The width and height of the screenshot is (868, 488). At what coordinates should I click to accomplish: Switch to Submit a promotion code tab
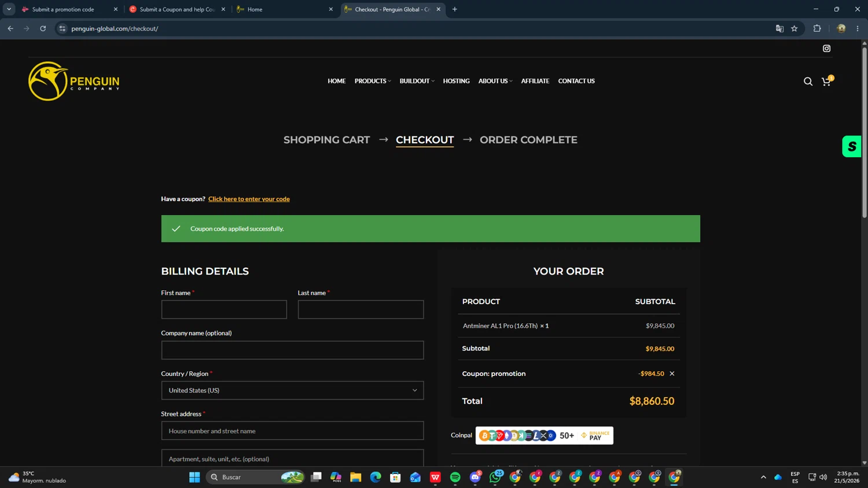point(69,9)
